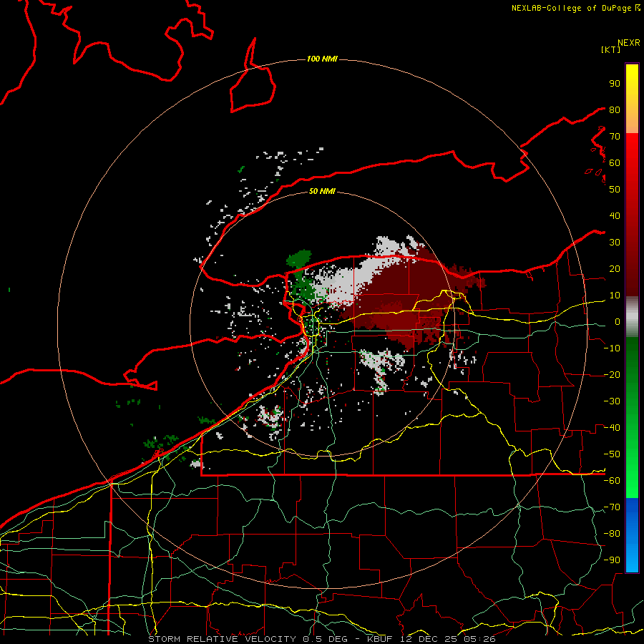Click the positive 30 value on velocity scale
644x644 pixels.
point(615,243)
